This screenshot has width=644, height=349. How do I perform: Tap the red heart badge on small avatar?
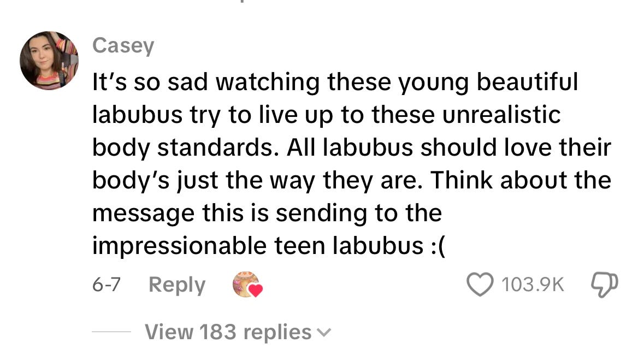click(x=256, y=291)
